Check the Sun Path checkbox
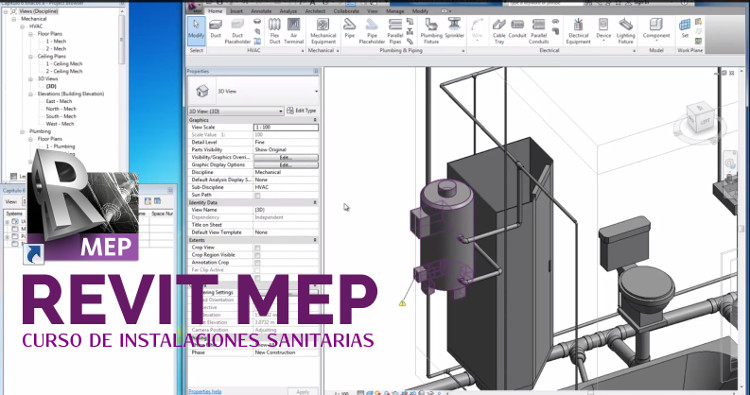The height and width of the screenshot is (395, 750). coord(257,195)
